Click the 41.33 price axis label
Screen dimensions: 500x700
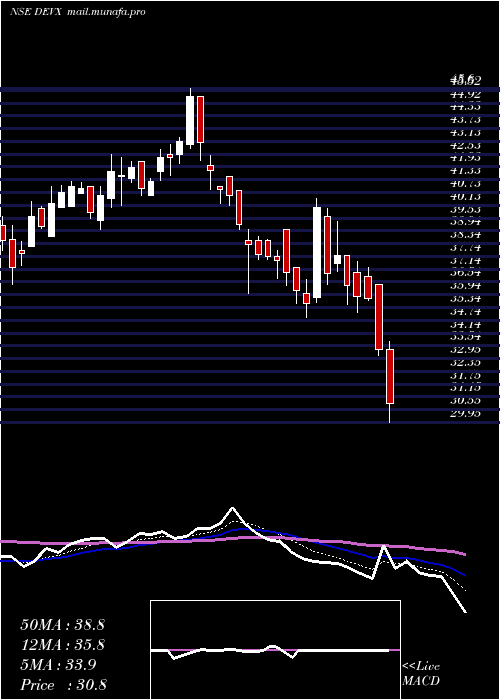[x=465, y=171]
